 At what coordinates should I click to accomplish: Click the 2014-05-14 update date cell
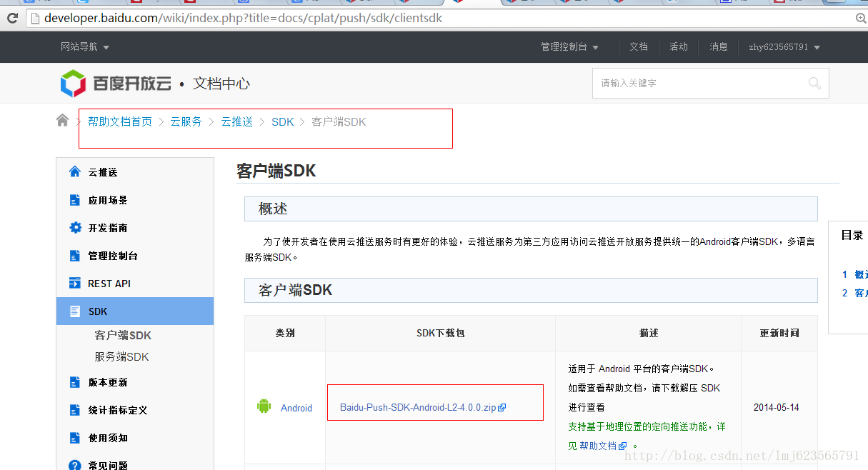coord(777,407)
